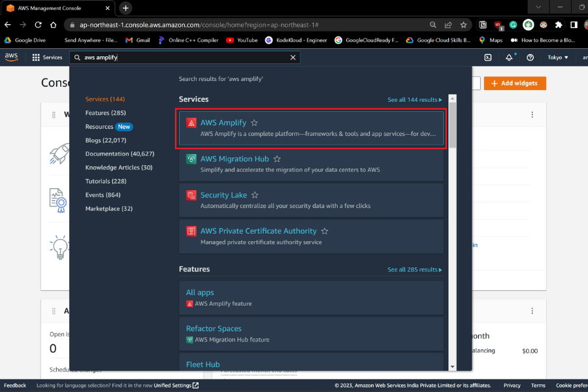Click the Add widgets button

coord(515,83)
